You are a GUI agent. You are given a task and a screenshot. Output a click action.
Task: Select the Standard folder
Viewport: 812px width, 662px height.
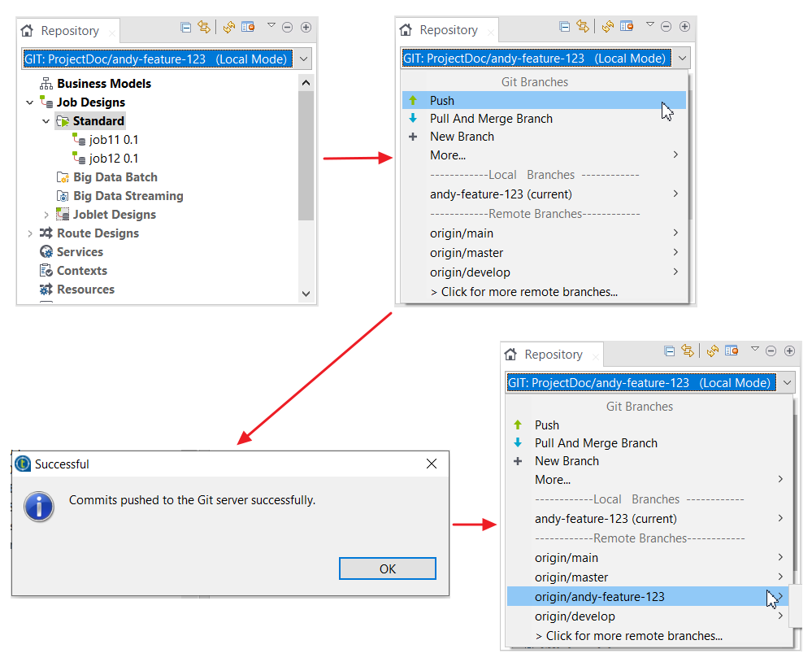coord(98,121)
